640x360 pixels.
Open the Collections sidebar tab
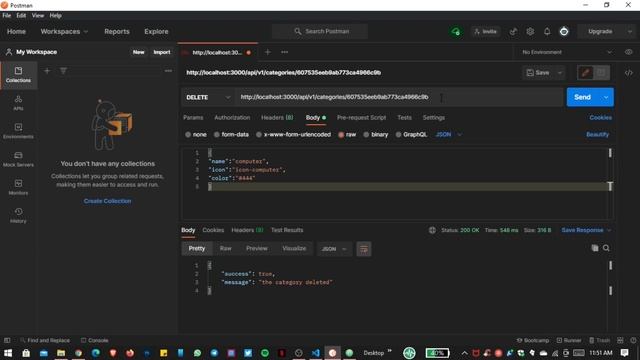pos(18,75)
